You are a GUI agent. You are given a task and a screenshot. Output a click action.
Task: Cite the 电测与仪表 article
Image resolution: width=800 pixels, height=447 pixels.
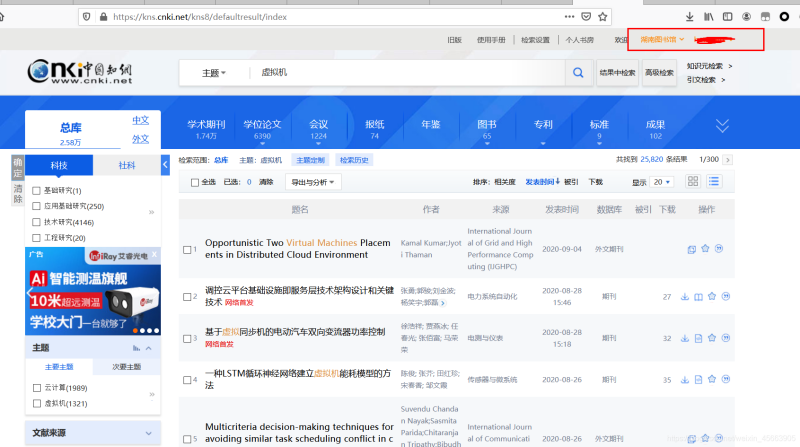point(726,338)
